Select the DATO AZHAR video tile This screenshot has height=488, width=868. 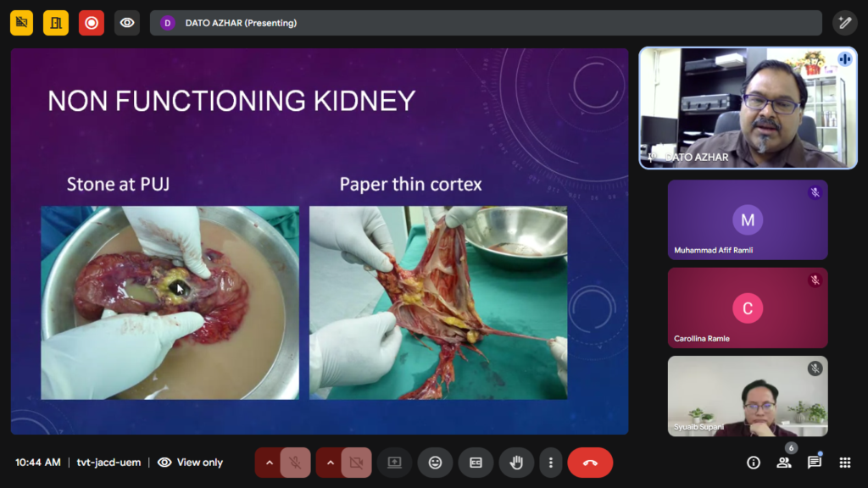coord(748,108)
